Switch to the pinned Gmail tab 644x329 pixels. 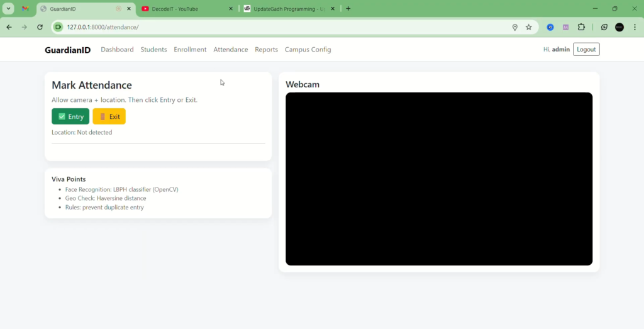(25, 9)
